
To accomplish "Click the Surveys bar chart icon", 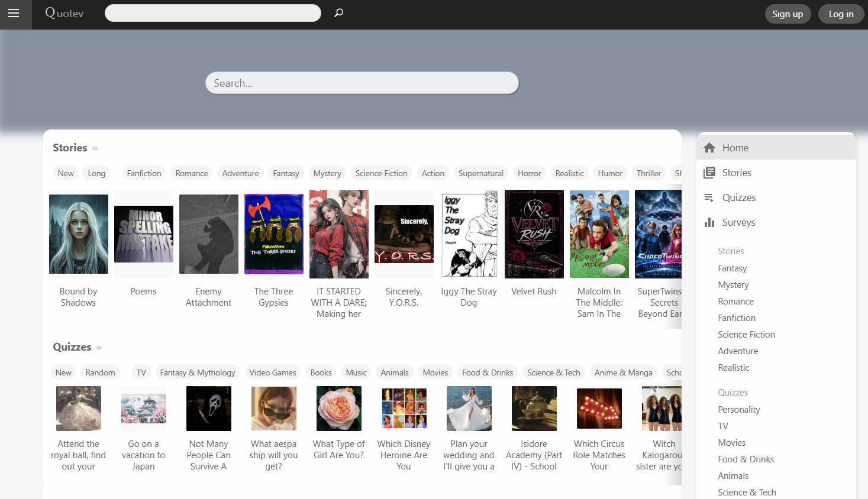I will [709, 222].
